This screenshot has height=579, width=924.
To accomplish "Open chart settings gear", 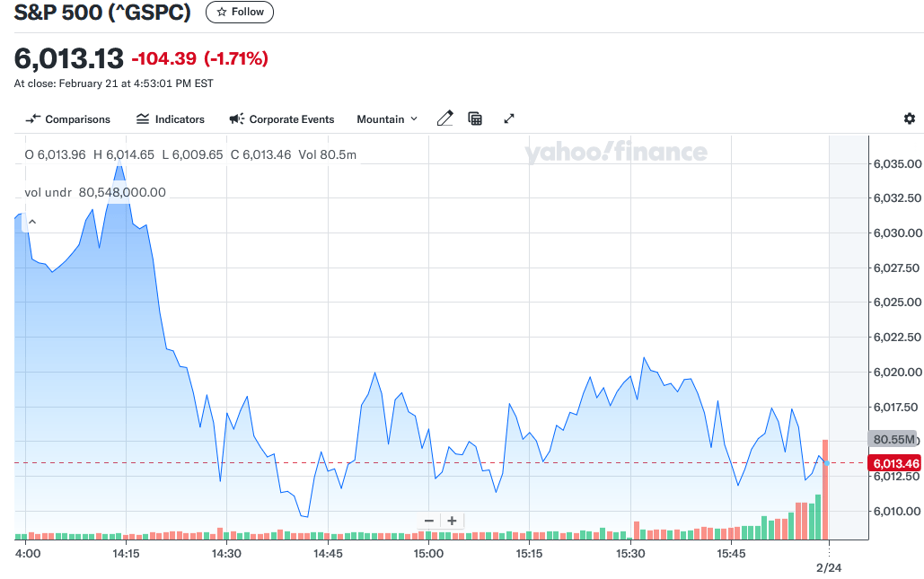I will pos(910,118).
